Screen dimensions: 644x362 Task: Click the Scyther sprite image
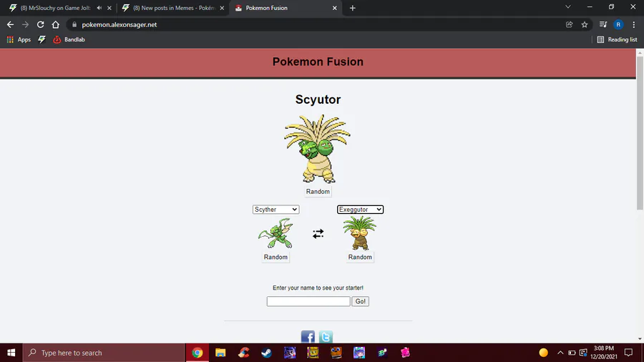(x=275, y=233)
